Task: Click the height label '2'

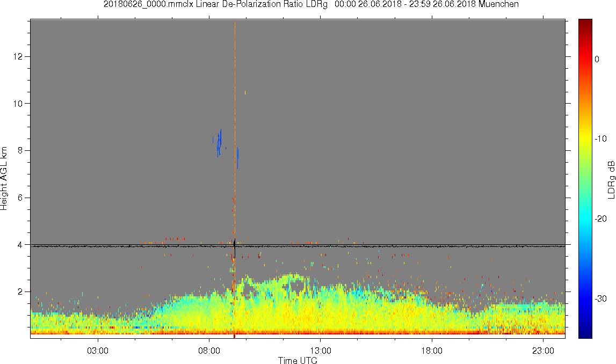Action: 20,292
